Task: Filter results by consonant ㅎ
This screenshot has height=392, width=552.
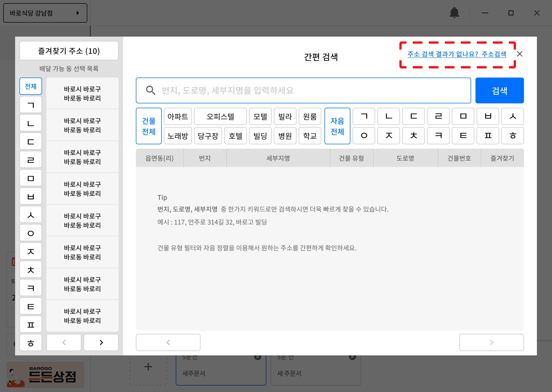Action: click(x=512, y=136)
